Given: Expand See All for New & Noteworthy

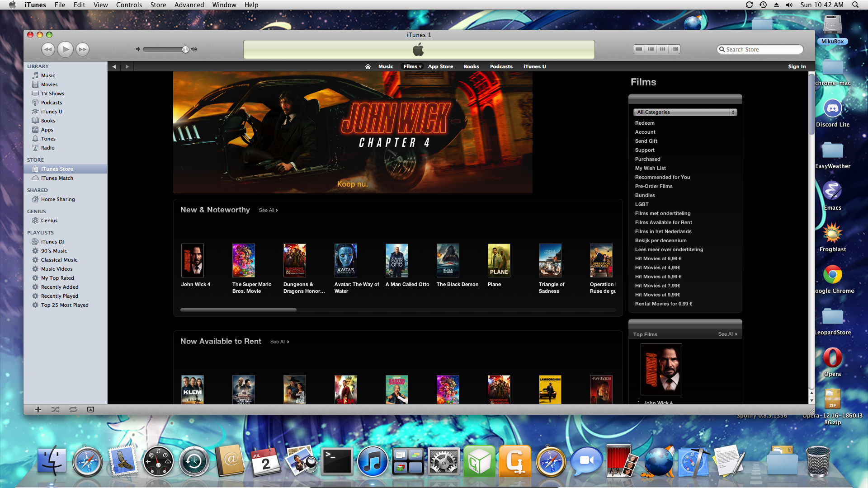Looking at the screenshot, I should [x=268, y=210].
